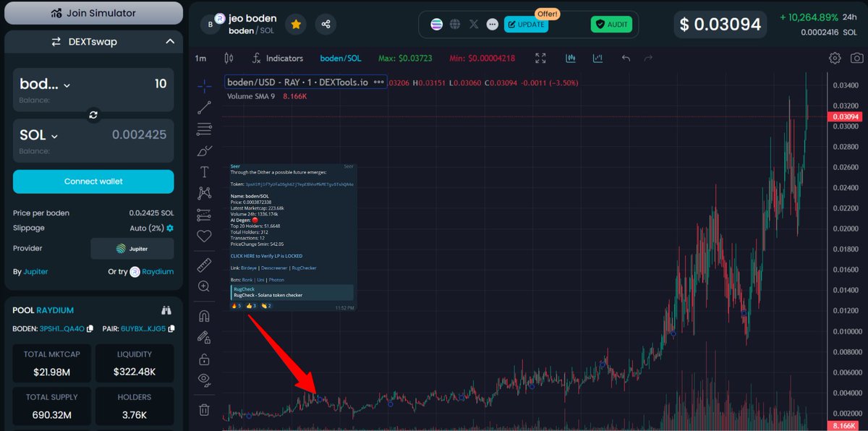Image resolution: width=868 pixels, height=431 pixels.
Task: Open the forecasting and measurement tools
Action: click(204, 215)
